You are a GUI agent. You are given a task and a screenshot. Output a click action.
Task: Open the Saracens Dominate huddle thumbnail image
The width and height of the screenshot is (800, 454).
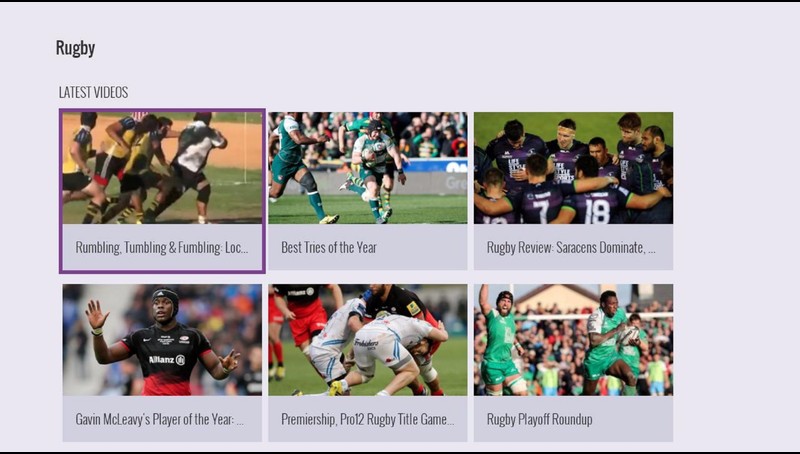pos(573,168)
